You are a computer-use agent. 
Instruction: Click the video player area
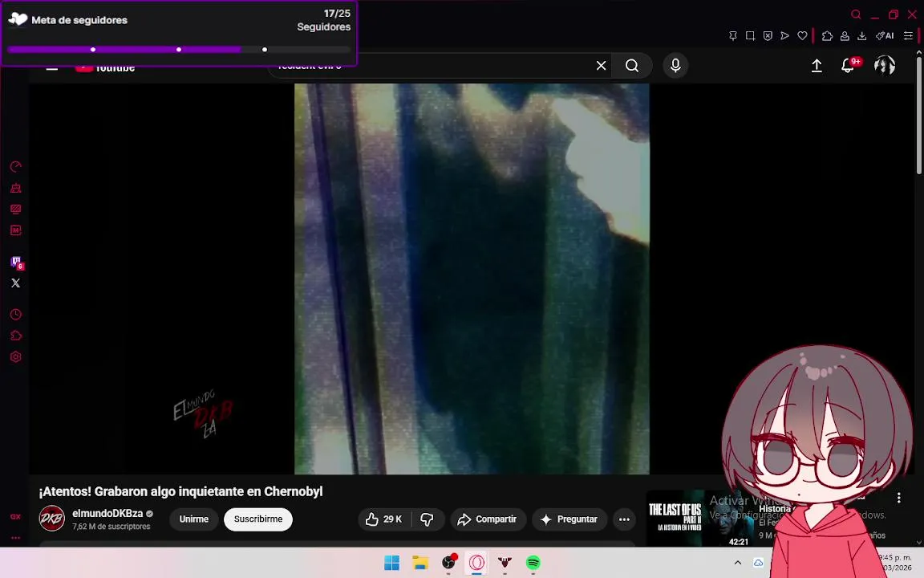tap(472, 279)
